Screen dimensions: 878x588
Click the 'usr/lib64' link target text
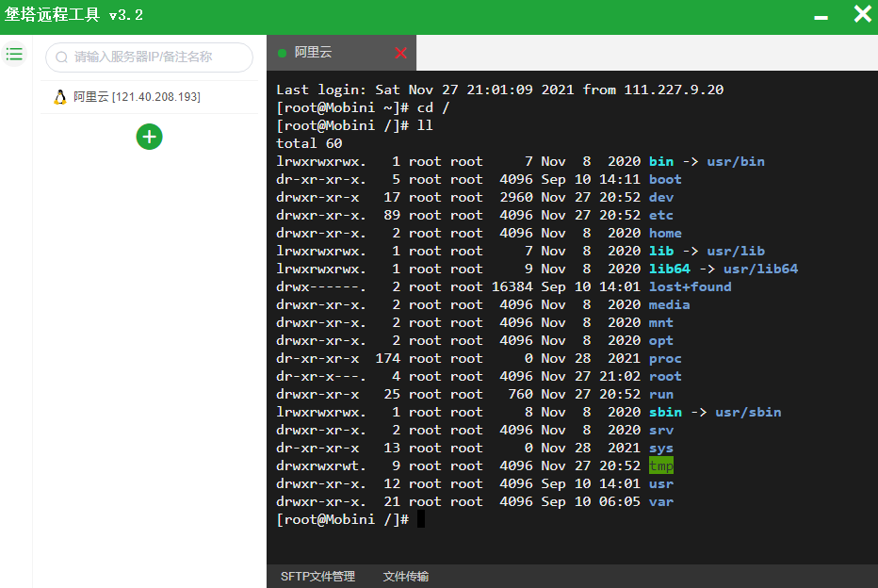click(760, 269)
